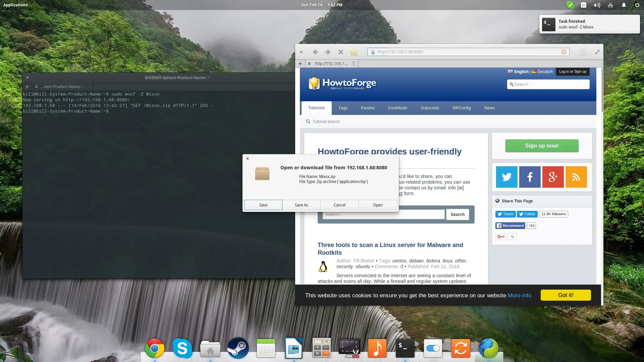Screen dimensions: 644x362
Task: Select the Tutorials tab on HowtoForge
Action: pos(316,108)
